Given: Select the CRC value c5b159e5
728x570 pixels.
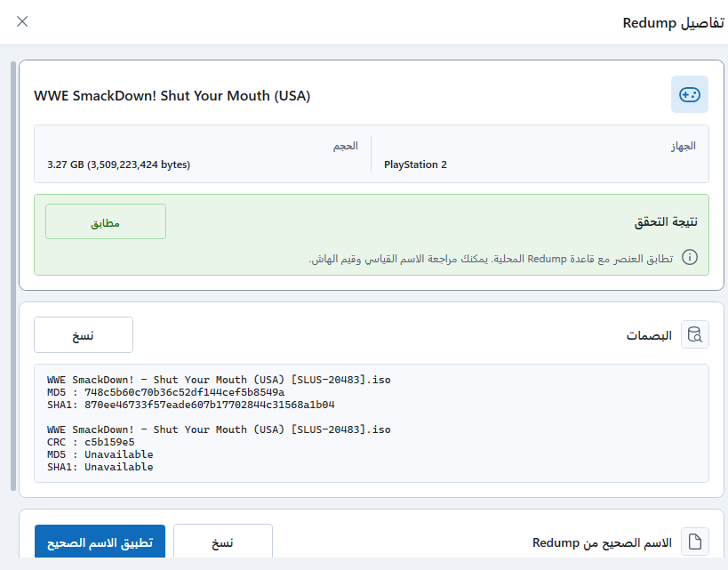Looking at the screenshot, I should click(109, 442).
